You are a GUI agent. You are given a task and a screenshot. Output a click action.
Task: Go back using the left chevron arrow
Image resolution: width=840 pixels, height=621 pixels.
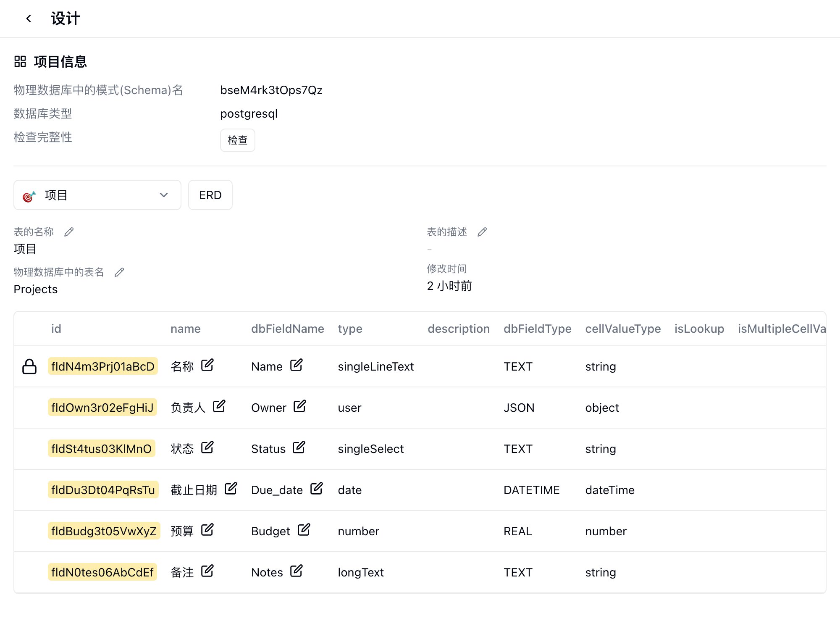(x=29, y=18)
